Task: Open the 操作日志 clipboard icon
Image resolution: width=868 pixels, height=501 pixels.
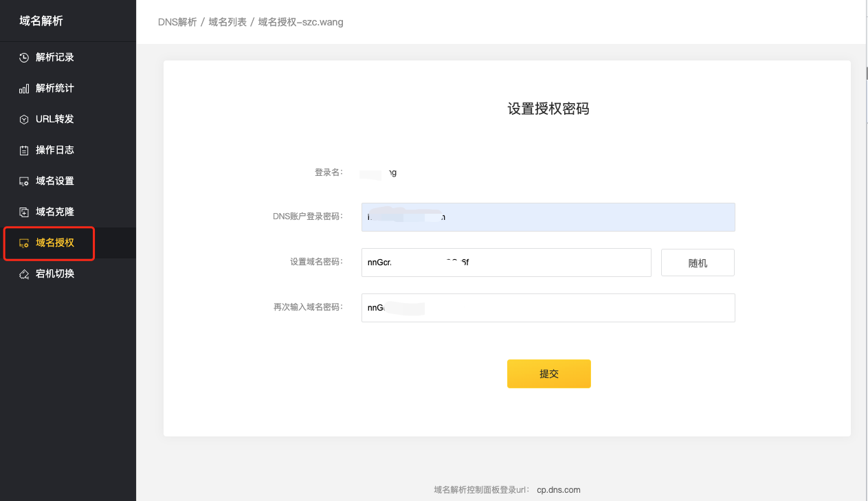Action: click(23, 151)
